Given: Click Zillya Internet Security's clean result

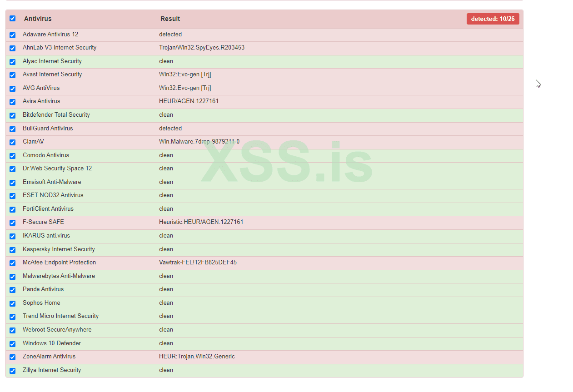Looking at the screenshot, I should (x=166, y=370).
